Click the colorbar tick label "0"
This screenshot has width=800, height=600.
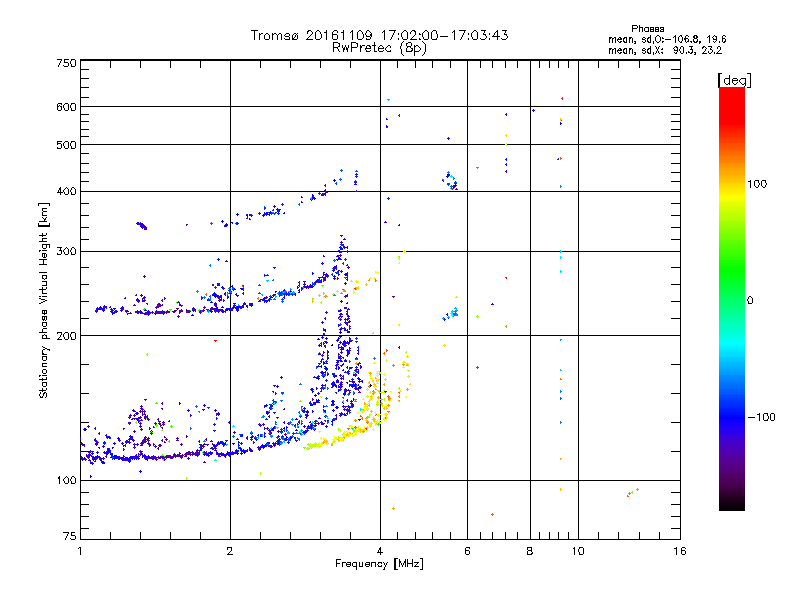[x=750, y=300]
